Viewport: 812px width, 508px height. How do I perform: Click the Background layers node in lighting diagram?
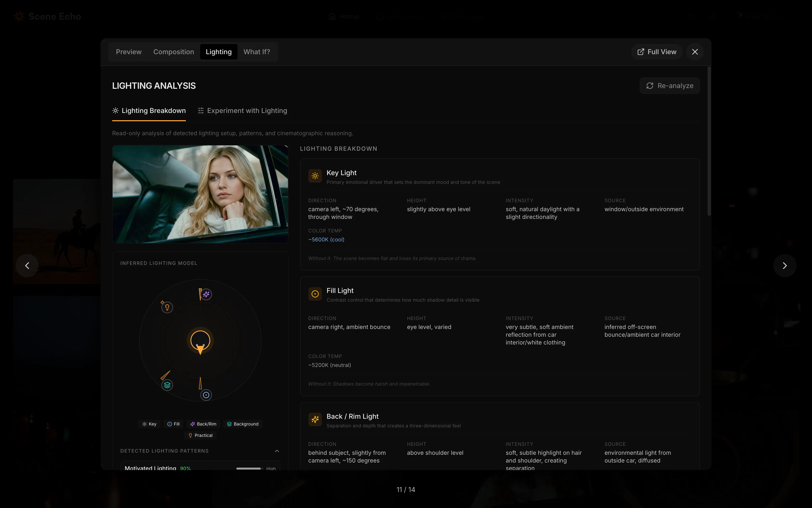(167, 385)
